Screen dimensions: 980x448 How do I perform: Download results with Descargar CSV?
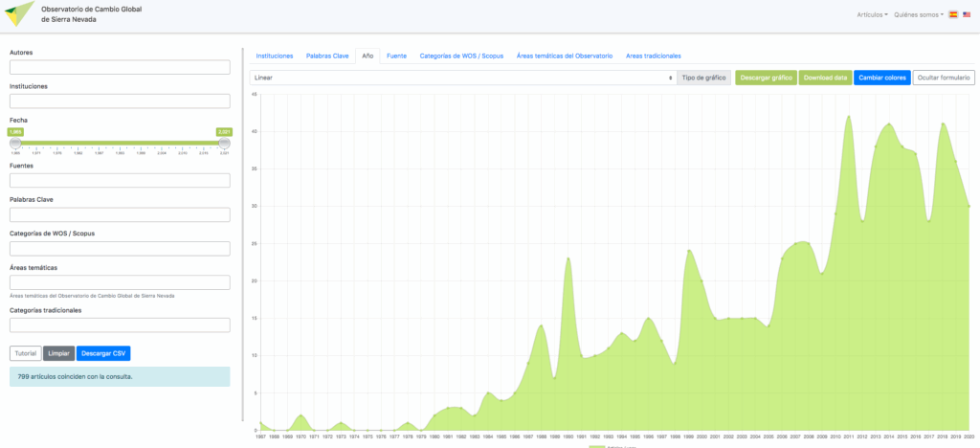[103, 353]
